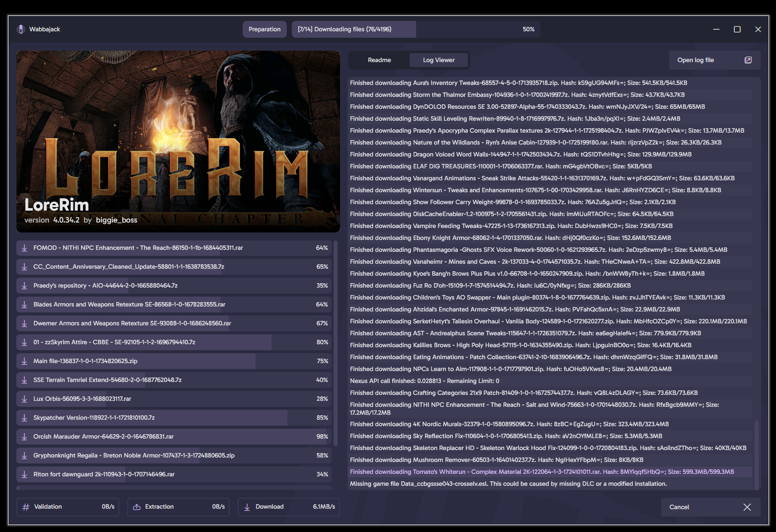
Task: Click the Wabbajack app logo icon
Action: 21,29
